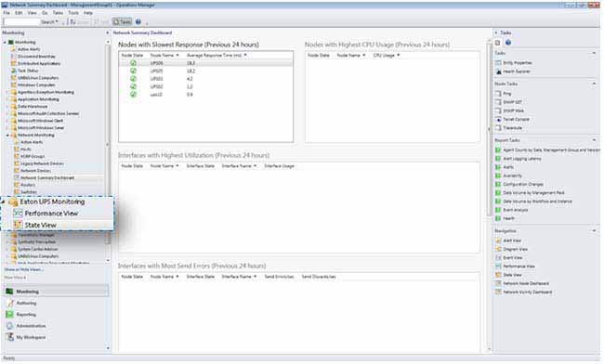
Task: Switch to the Authoring workspace
Action: click(x=26, y=304)
